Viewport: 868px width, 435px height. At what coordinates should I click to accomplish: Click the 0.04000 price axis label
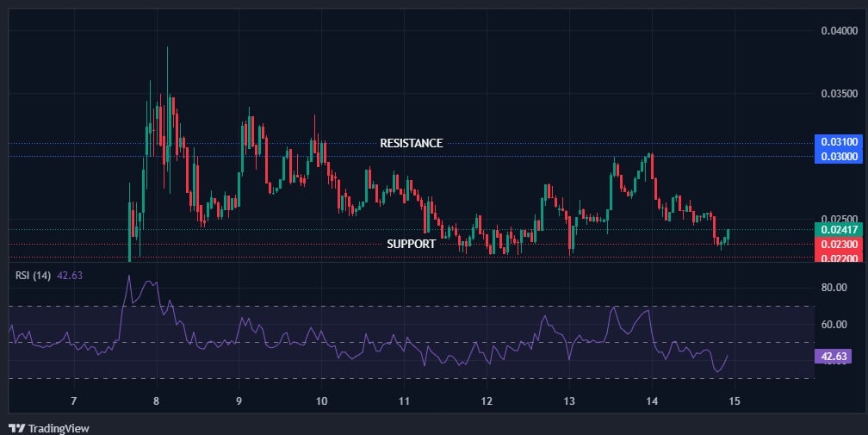838,31
